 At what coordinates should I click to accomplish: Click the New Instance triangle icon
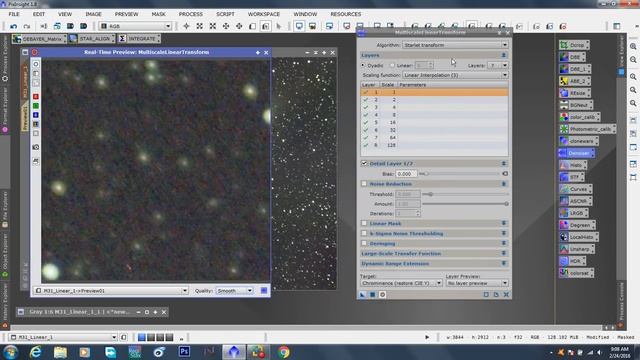pos(362,294)
